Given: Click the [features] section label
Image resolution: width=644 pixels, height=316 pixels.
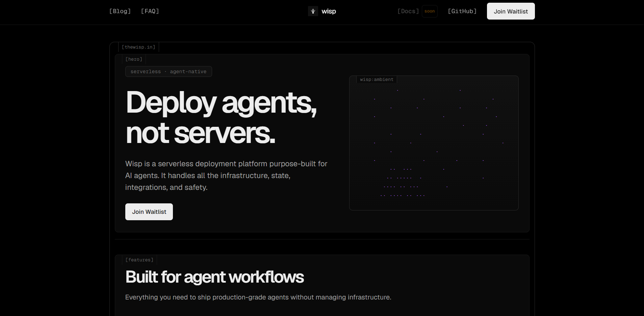Looking at the screenshot, I should pos(139,260).
